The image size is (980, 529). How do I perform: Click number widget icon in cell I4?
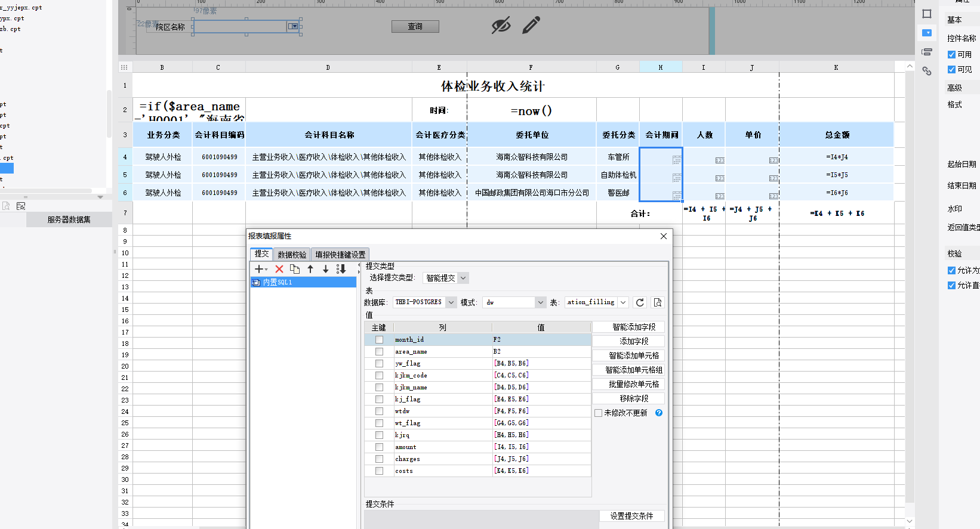720,160
